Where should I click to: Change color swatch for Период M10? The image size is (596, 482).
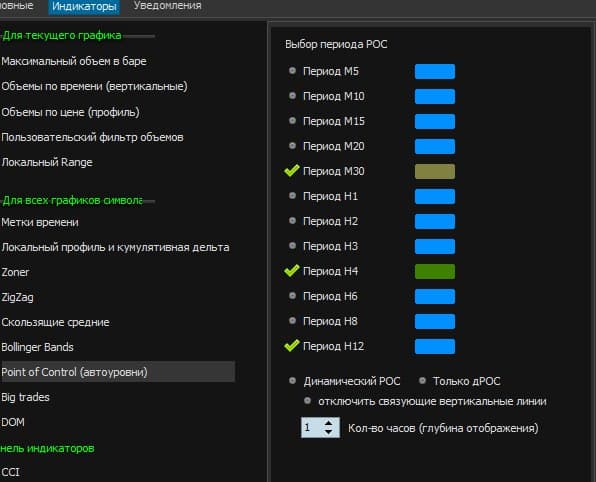tap(435, 97)
